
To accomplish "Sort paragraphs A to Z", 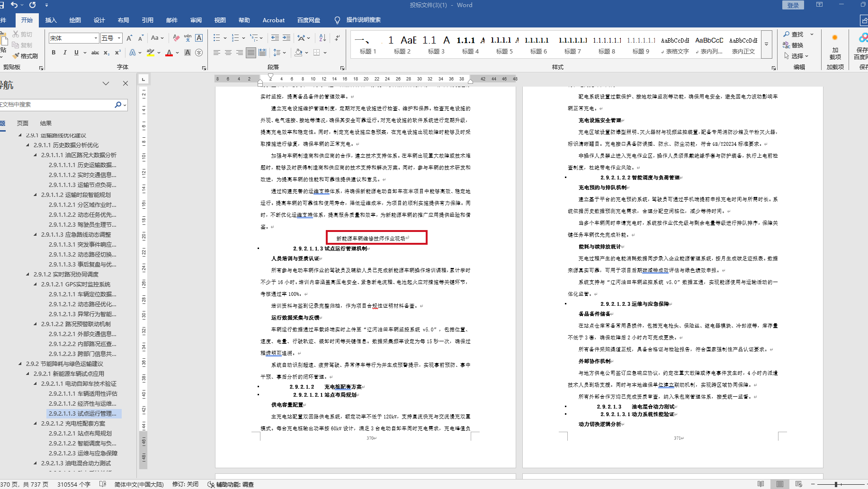I will click(x=322, y=38).
